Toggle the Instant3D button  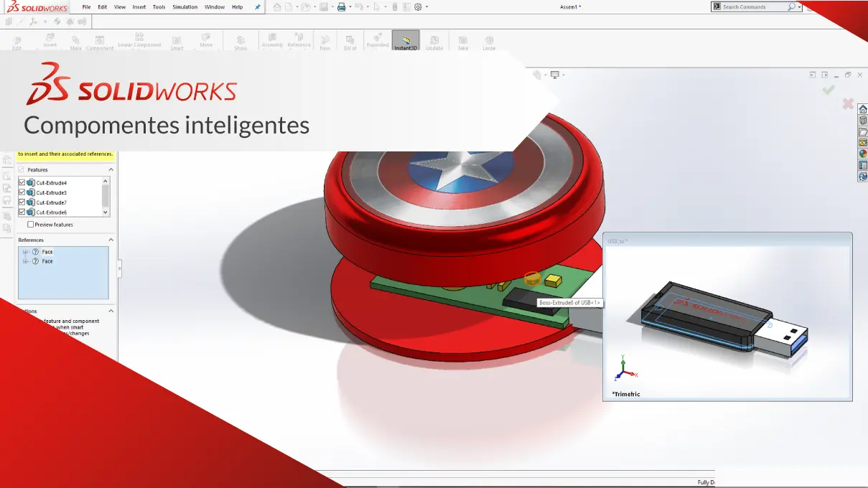tap(406, 42)
